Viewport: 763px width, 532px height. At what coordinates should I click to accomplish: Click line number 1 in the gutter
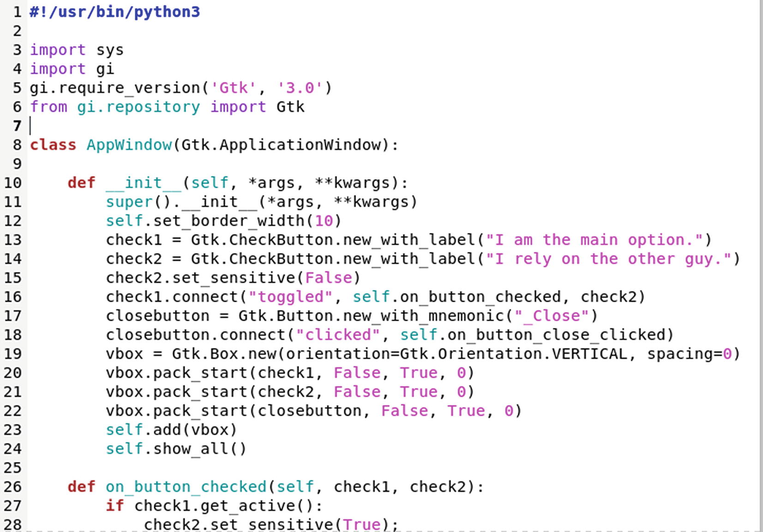pos(17,12)
